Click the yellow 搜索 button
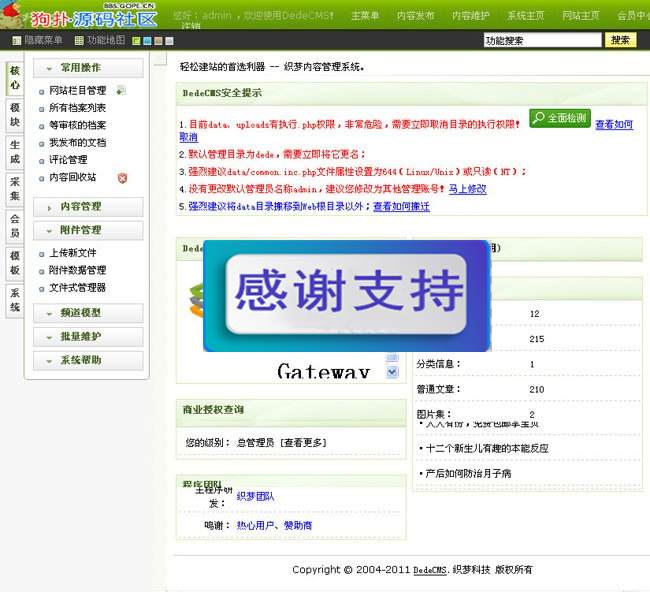Image resolution: width=650 pixels, height=592 pixels. [620, 40]
